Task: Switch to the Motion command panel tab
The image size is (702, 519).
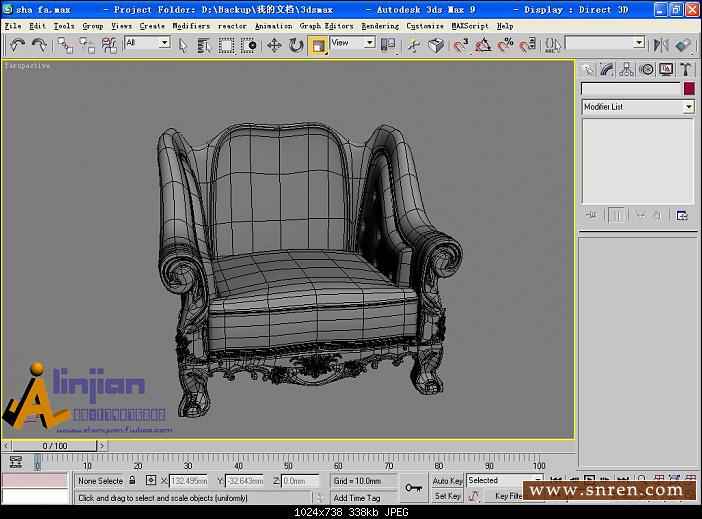Action: [646, 69]
